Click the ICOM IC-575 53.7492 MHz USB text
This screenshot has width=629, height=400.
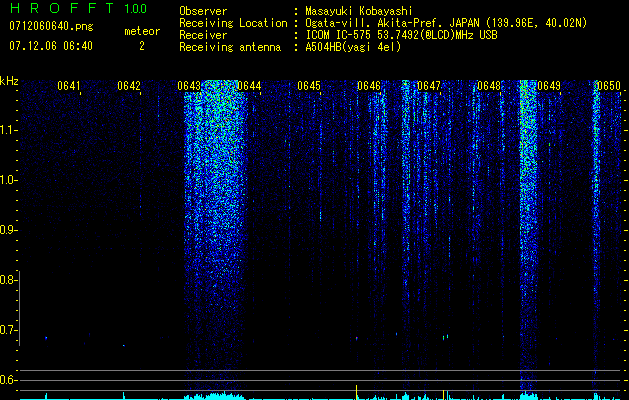[401, 35]
